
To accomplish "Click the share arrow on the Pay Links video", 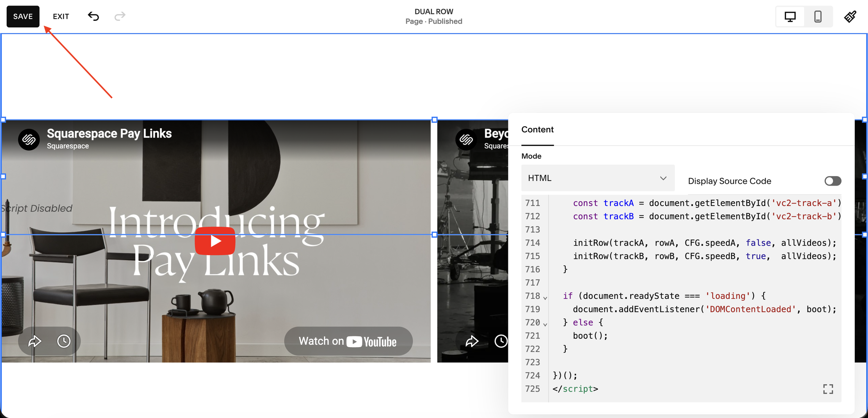I will coord(35,341).
